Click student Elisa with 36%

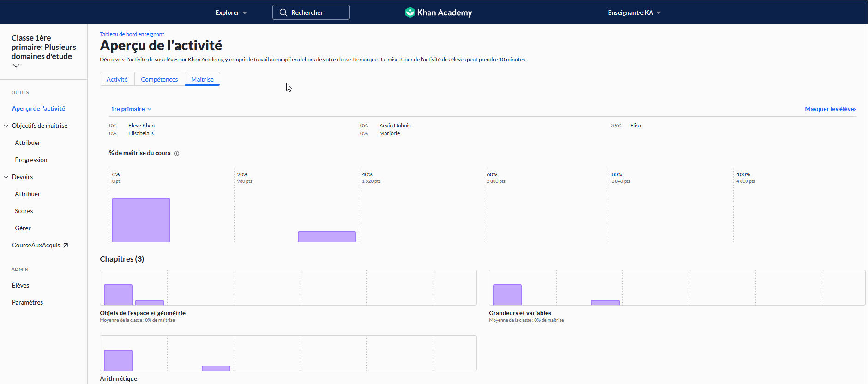636,126
